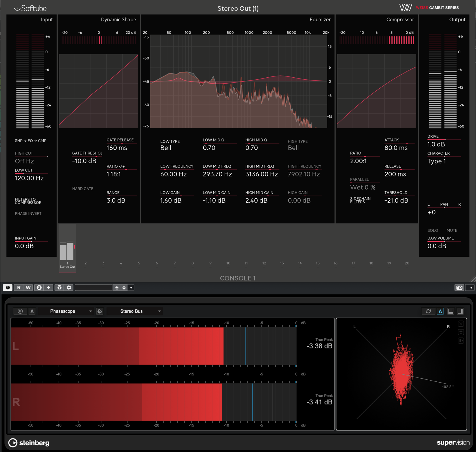Click the Steinberg logo
The height and width of the screenshot is (452, 476).
[29, 443]
